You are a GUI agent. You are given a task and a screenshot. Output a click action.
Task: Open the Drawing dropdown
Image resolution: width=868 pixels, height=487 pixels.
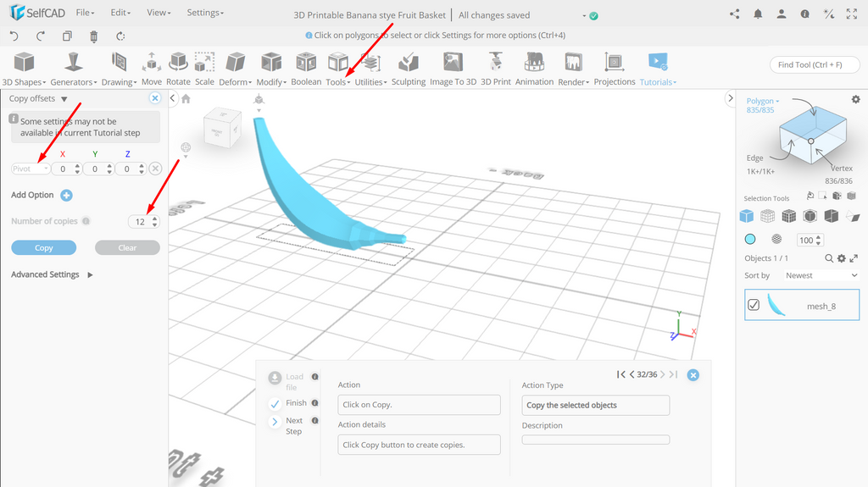coord(119,69)
